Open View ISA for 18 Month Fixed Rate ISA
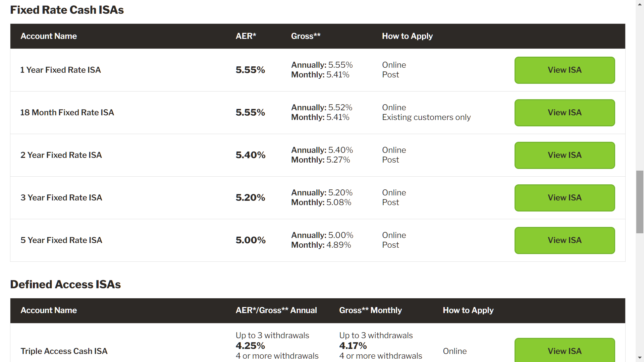This screenshot has height=362, width=644. click(565, 113)
